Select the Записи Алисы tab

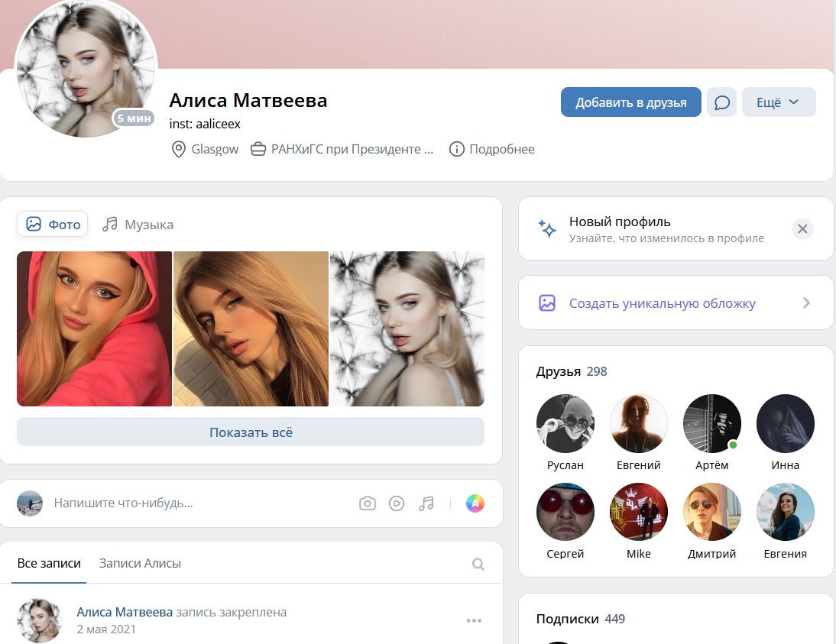click(x=140, y=564)
